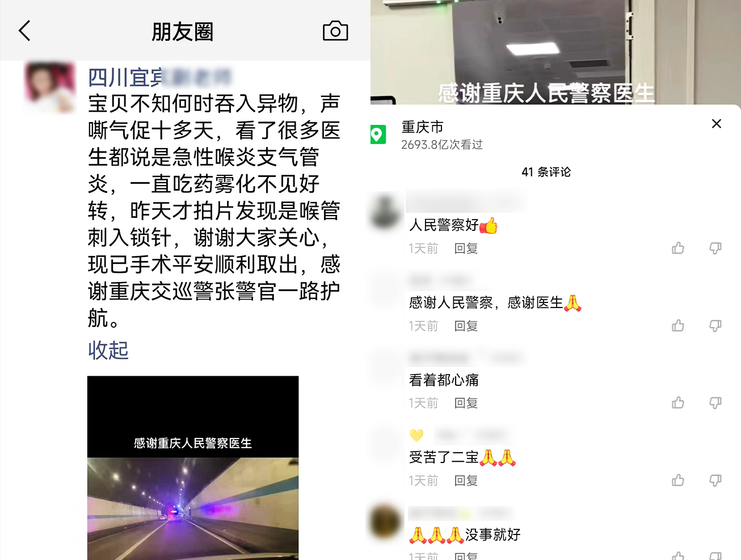Dislike the comment 受苦了二宝

coord(715,481)
